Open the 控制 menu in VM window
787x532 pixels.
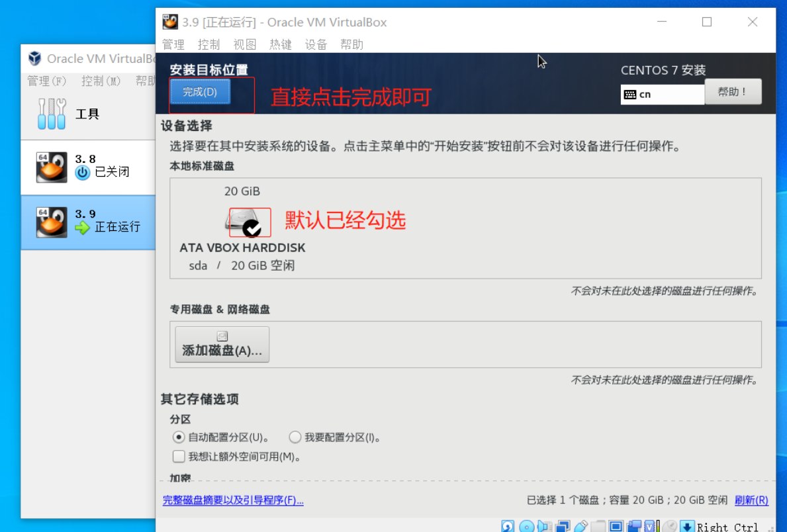coord(208,45)
